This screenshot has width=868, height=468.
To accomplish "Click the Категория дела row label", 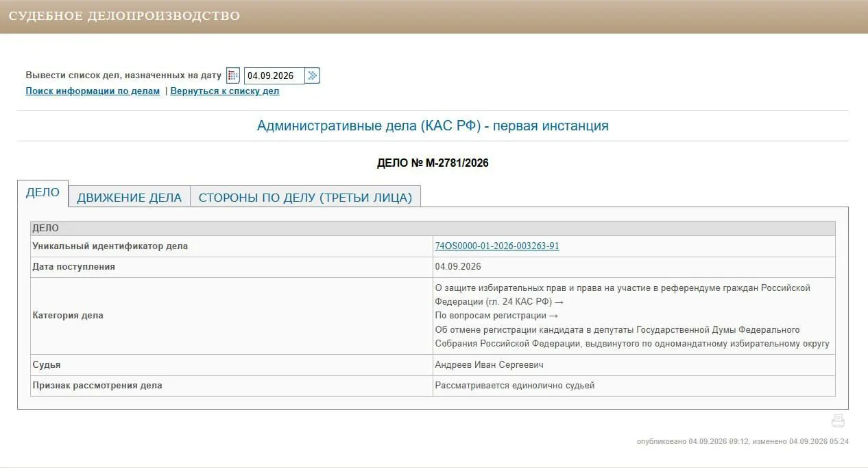I will pos(68,316).
